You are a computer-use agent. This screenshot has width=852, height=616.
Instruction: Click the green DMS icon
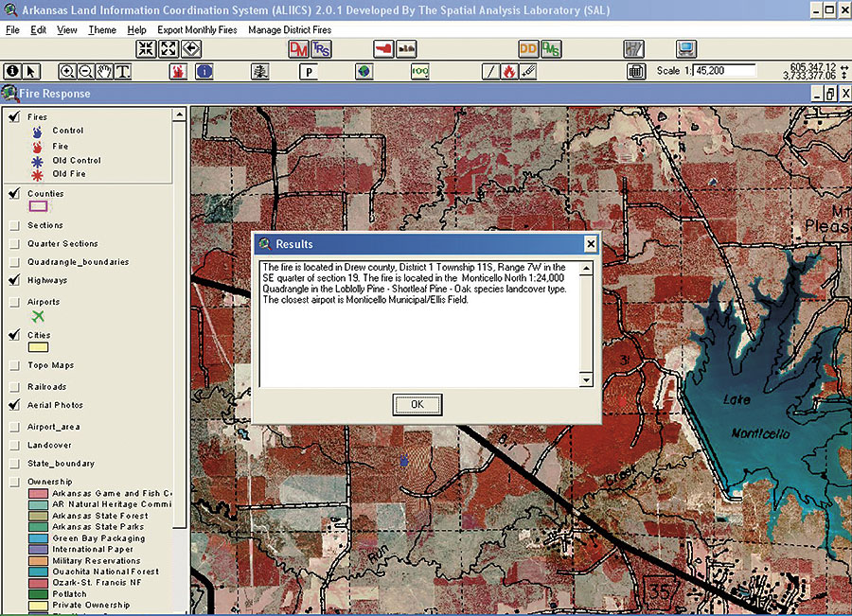[551, 49]
